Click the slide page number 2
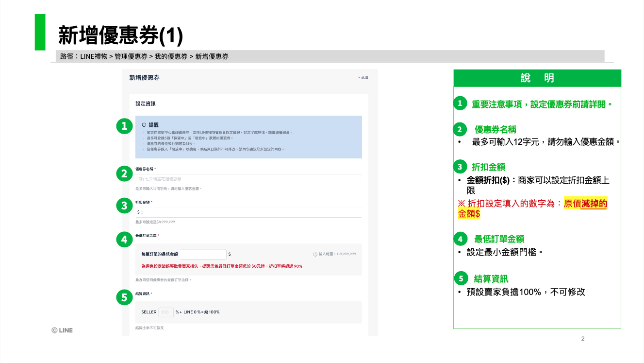This screenshot has height=363, width=644. coord(583,339)
